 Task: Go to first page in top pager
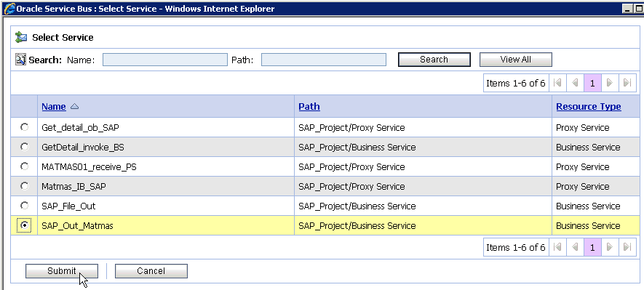(557, 83)
